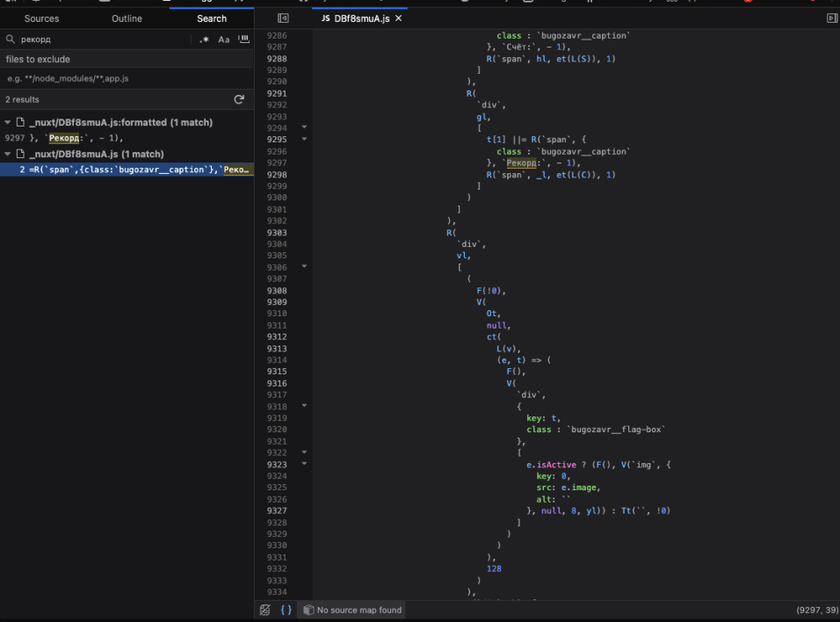
Task: Refresh the search results
Action: 239,99
